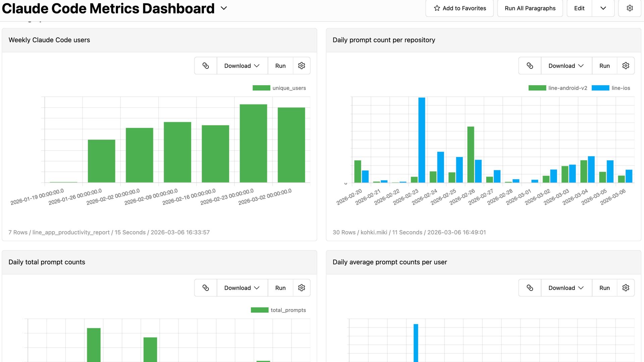Image resolution: width=644 pixels, height=362 pixels.
Task: Open chevron dropdown next to Edit
Action: 603,8
